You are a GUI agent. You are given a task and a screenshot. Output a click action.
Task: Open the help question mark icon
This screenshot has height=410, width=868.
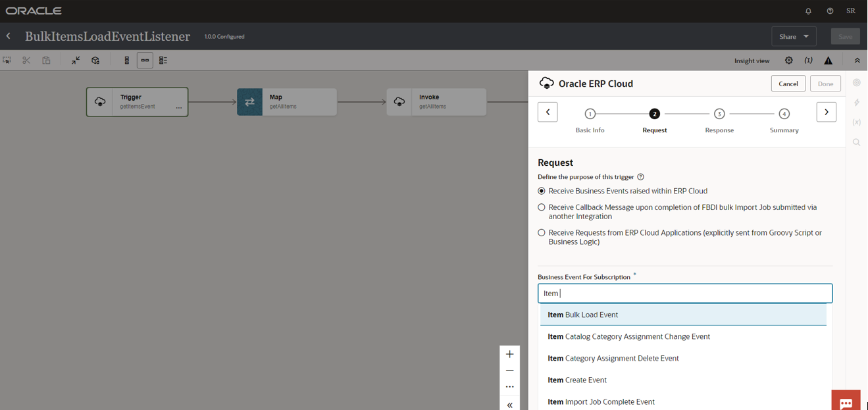830,11
